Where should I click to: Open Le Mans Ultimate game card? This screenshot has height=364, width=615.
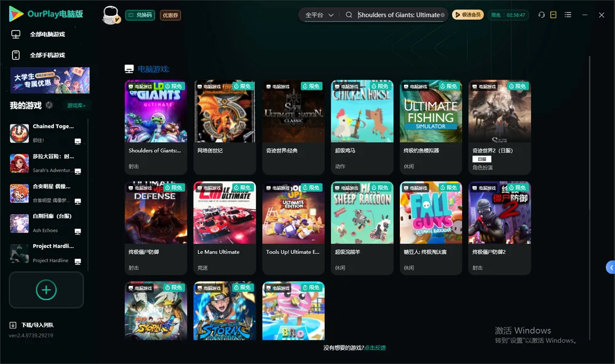(224, 228)
